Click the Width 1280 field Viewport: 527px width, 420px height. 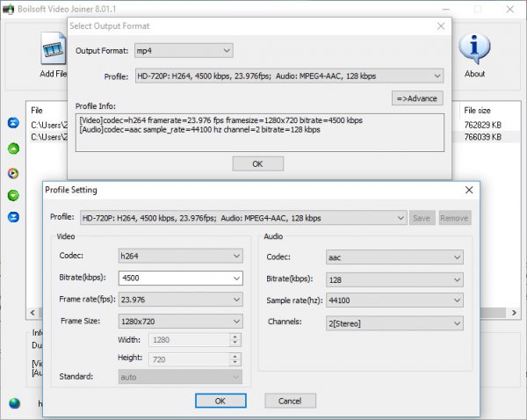(190, 340)
